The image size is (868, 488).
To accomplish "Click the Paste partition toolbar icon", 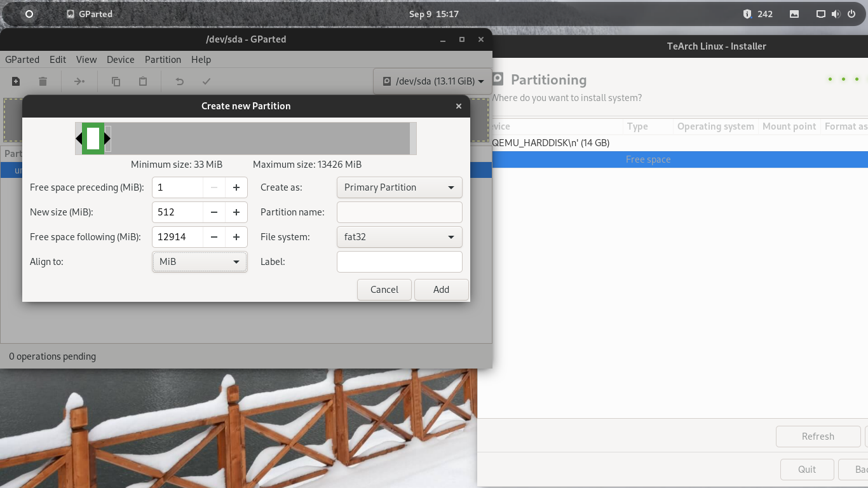I will point(143,81).
